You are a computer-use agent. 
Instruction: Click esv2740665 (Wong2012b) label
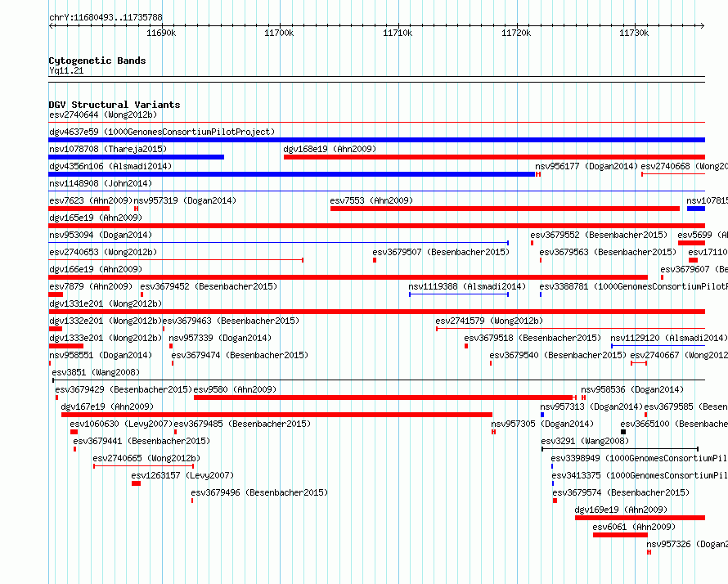(146, 458)
